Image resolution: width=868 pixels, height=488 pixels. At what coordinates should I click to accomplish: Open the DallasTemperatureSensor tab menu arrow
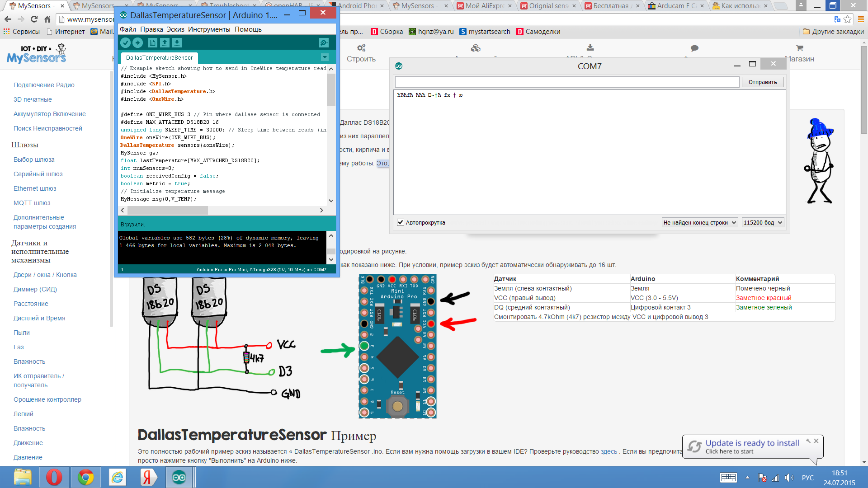pyautogui.click(x=324, y=57)
